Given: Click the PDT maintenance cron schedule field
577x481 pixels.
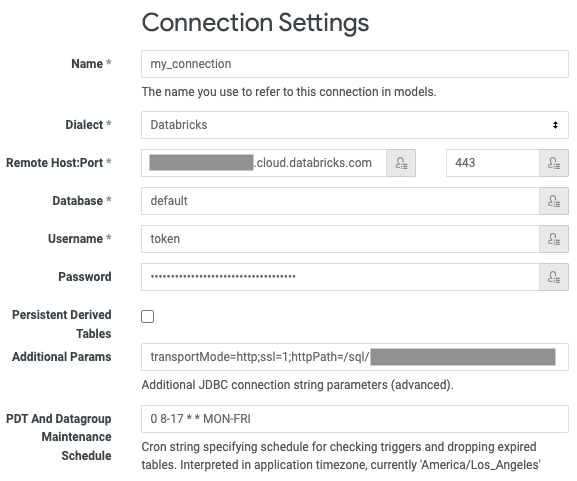Looking at the screenshot, I should (355, 419).
